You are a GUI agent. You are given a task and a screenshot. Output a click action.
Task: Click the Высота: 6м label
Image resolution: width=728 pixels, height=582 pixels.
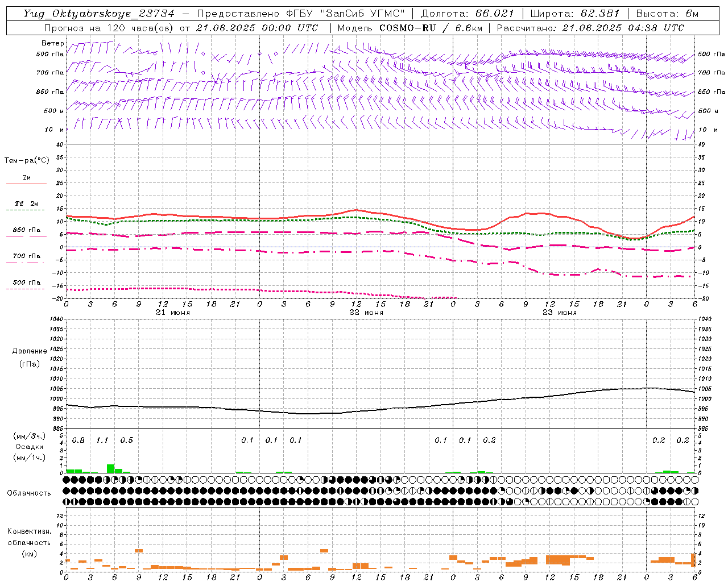[667, 14]
